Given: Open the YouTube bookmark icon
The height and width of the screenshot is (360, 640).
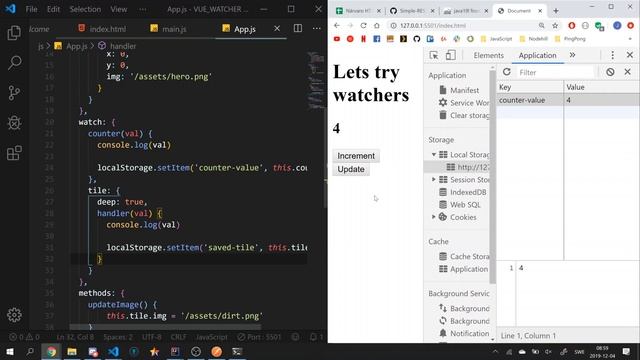Looking at the screenshot, I should pos(337,39).
